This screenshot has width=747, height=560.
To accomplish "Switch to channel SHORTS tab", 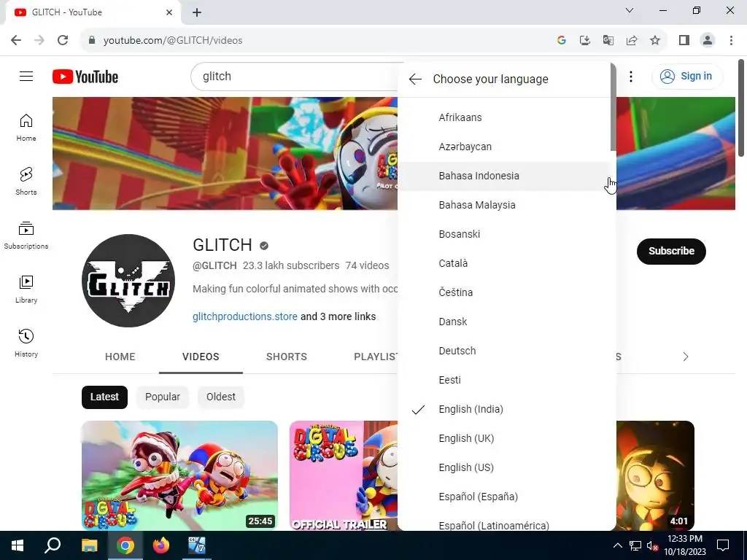I will coord(286,357).
